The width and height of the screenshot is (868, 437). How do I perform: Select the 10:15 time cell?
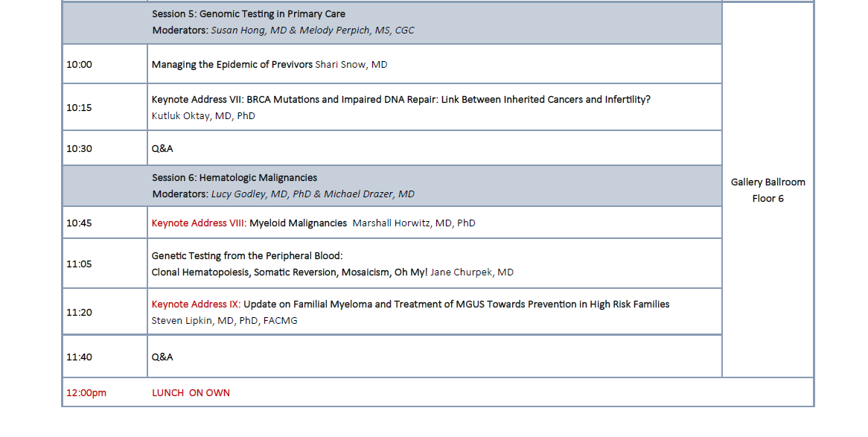click(x=80, y=107)
